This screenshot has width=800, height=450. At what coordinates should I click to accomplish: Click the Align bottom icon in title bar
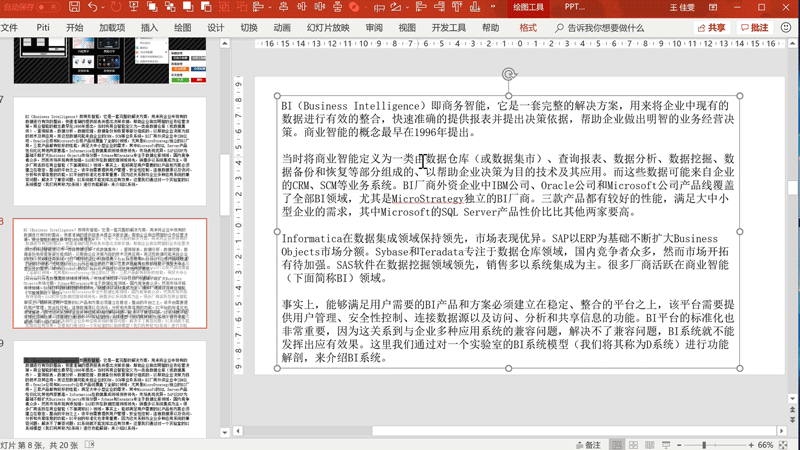tap(475, 7)
